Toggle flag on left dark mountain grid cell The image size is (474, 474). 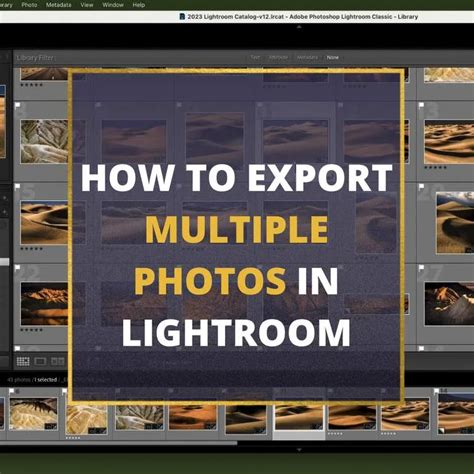(x=18, y=268)
